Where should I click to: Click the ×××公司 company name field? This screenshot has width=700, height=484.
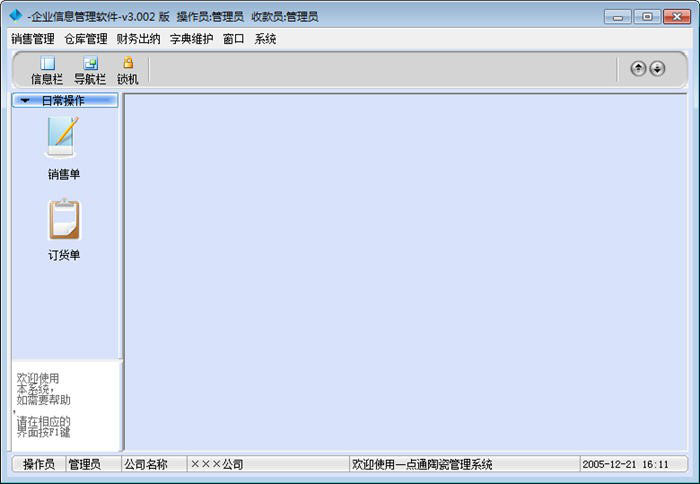tap(267, 464)
